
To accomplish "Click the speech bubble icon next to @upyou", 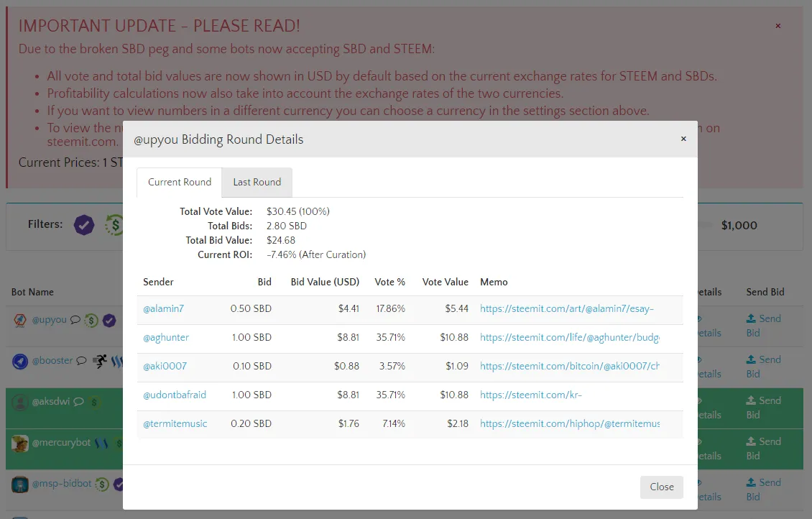I will coord(75,320).
